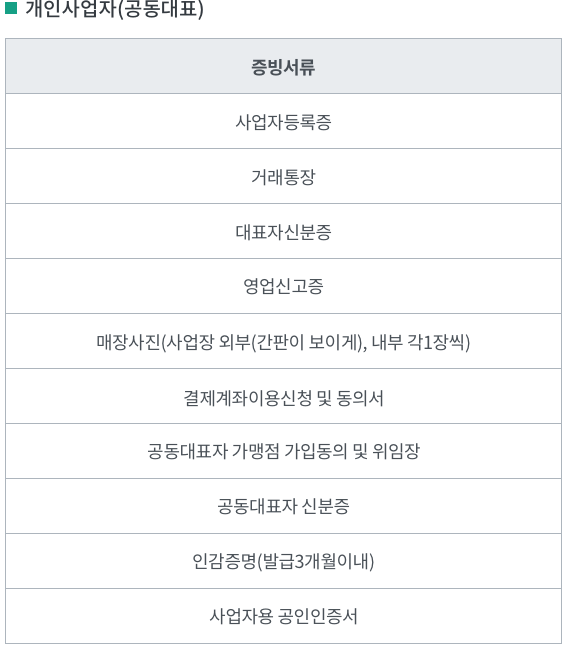The image size is (562, 649).
Task: Select 결제계좌이용신청 및 동의서 row
Action: pos(283,397)
